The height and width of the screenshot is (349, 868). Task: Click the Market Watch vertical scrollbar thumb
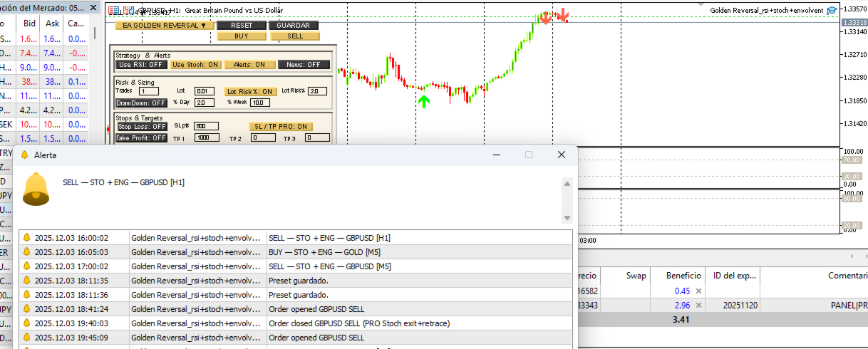[94, 33]
